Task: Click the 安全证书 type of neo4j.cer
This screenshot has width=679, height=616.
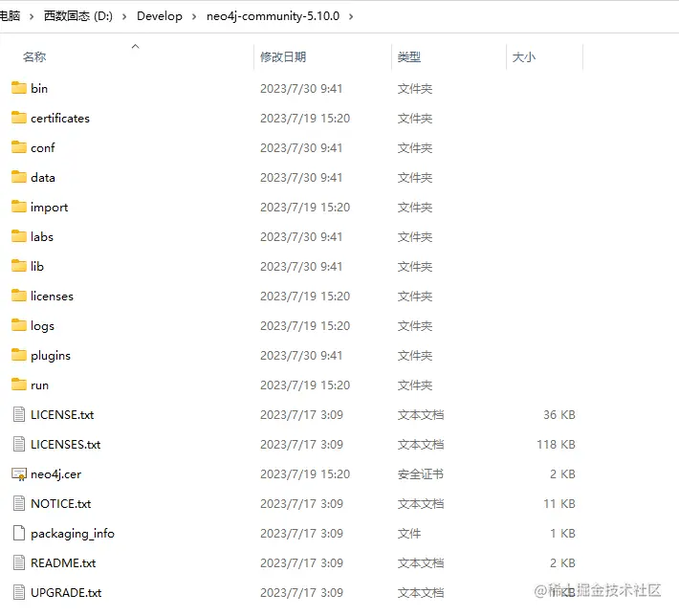Action: point(421,473)
